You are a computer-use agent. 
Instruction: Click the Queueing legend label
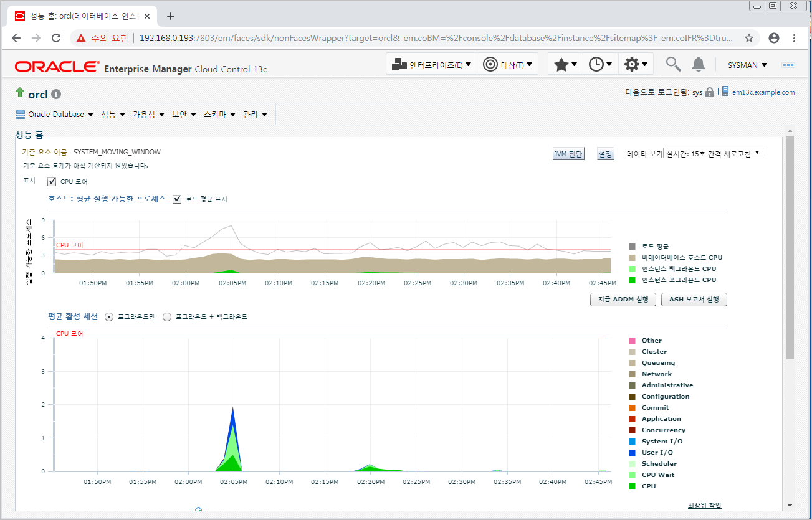click(x=659, y=363)
